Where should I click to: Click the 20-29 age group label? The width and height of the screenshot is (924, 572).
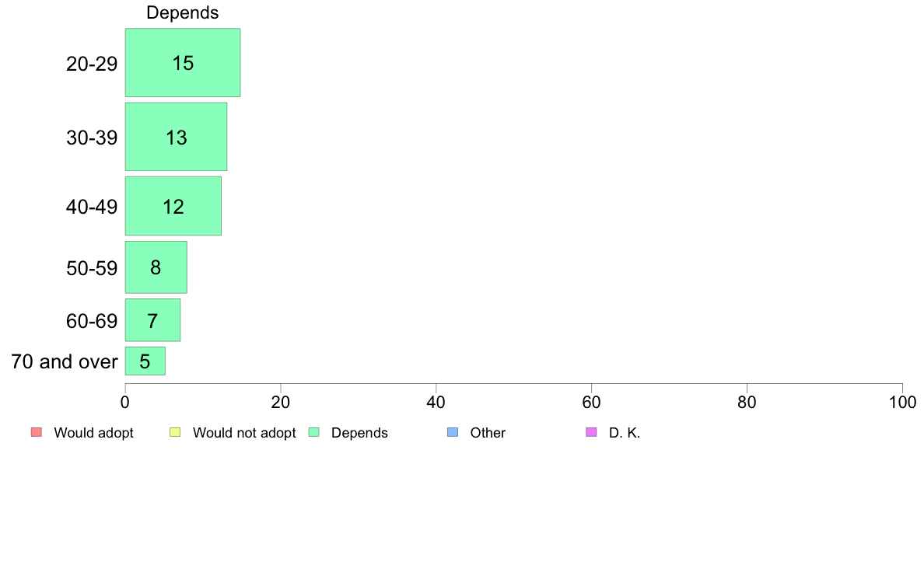point(92,64)
